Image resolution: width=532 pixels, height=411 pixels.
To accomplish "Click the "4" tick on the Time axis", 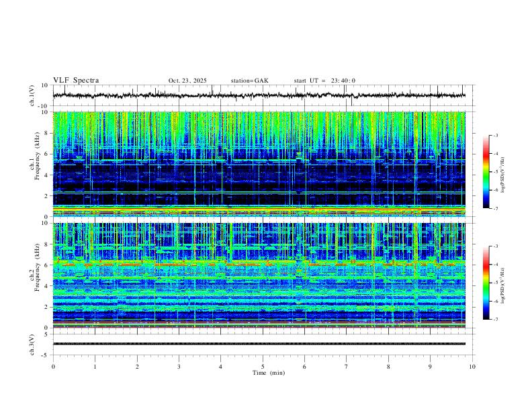I will point(221,367).
